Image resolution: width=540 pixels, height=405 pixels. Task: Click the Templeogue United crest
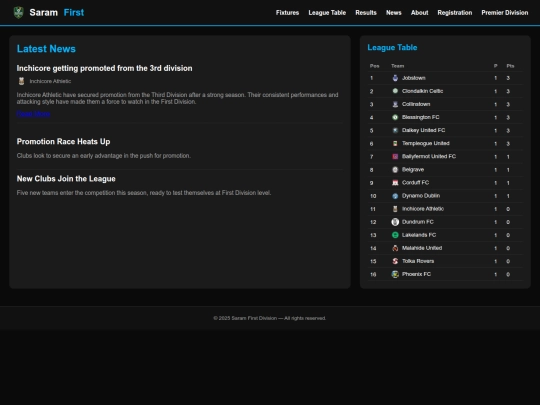pos(395,143)
